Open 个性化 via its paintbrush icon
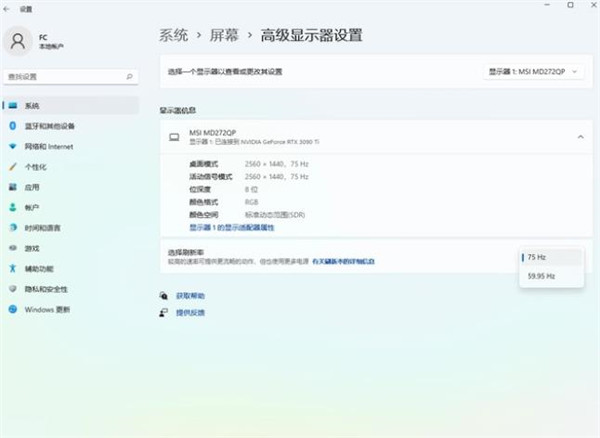This screenshot has width=600, height=438. [x=13, y=167]
